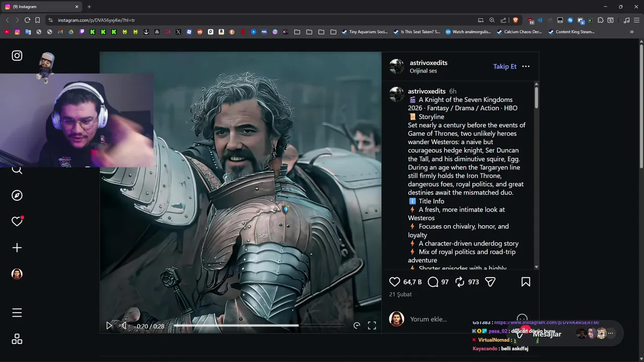Open Is This Seat Taken bookmark

tap(417, 32)
